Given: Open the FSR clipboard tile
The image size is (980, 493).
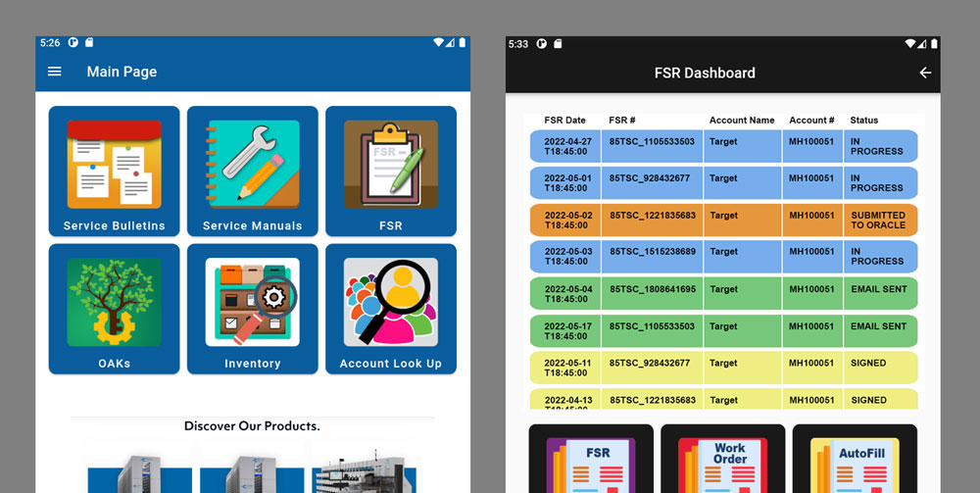Looking at the screenshot, I should pos(390,171).
